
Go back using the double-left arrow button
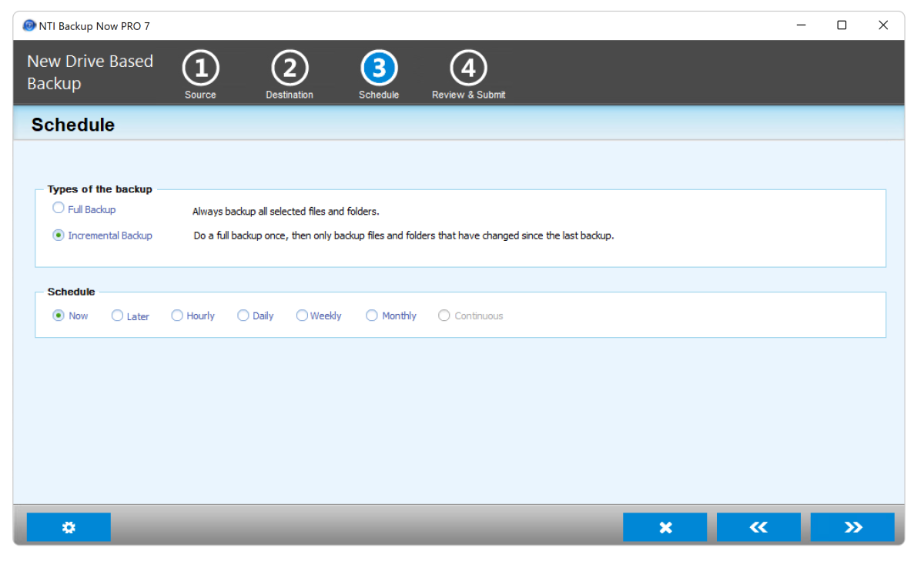[x=758, y=527]
